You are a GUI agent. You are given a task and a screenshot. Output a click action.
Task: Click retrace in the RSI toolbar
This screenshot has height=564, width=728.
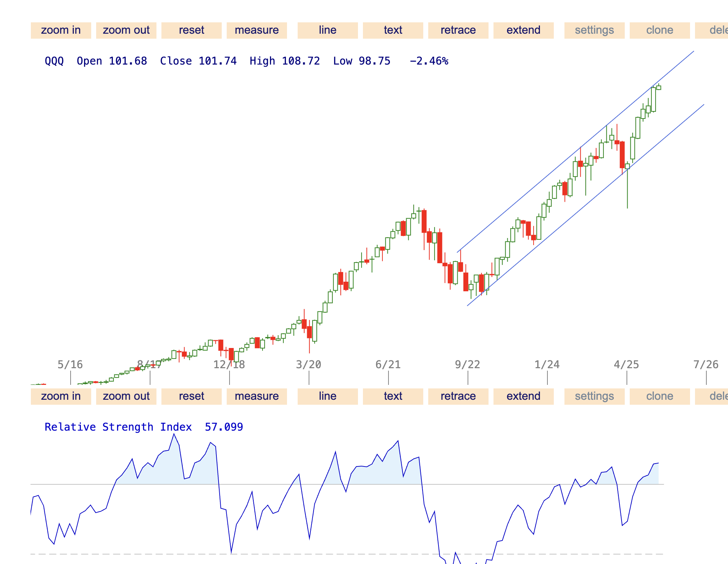[458, 396]
